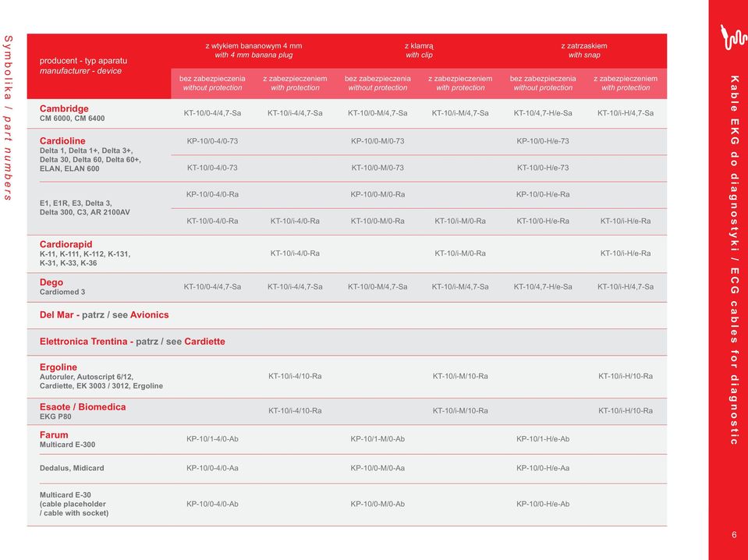This screenshot has width=748, height=560.
Task: Select the 'z zatrzaskiem with snap' column header
Action: pos(584,50)
